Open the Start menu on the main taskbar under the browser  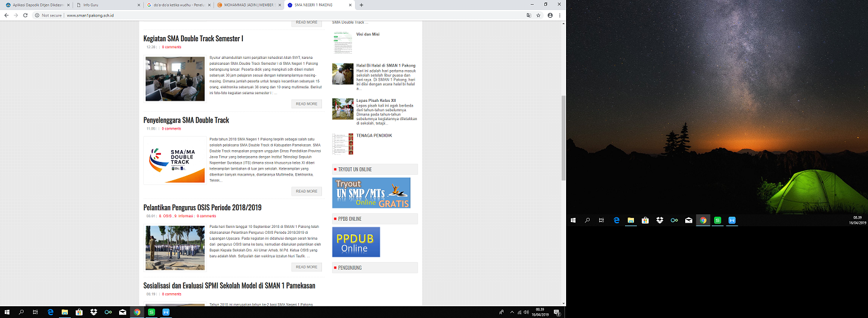6,312
